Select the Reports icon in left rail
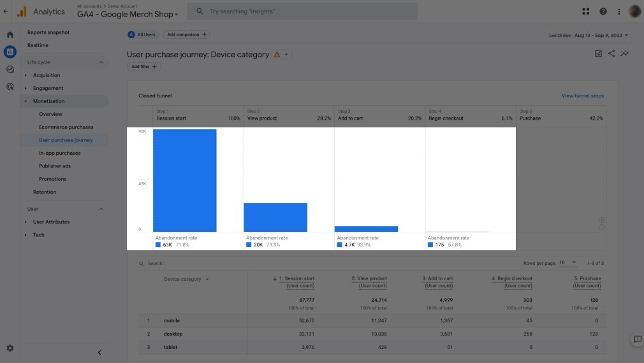This screenshot has width=644, height=363. (10, 52)
